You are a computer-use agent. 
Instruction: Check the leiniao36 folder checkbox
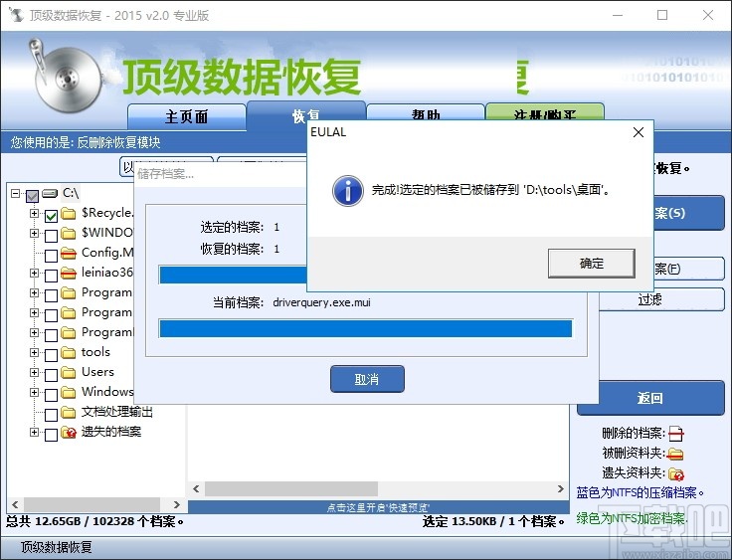pos(51,276)
